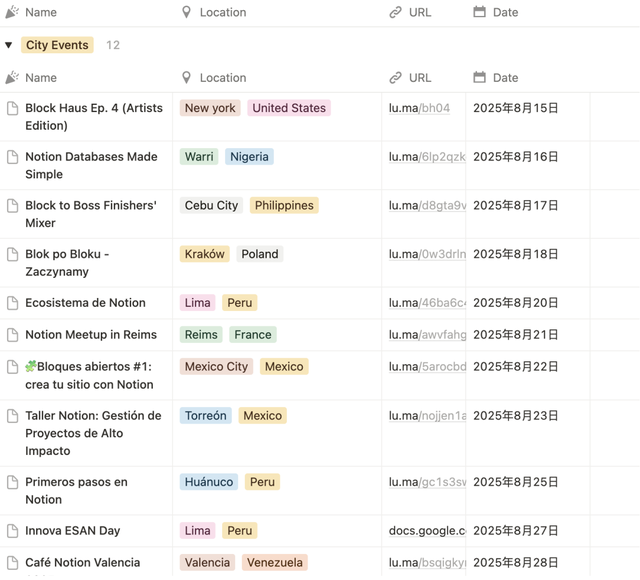Collapse the City Events group triangle

9,45
